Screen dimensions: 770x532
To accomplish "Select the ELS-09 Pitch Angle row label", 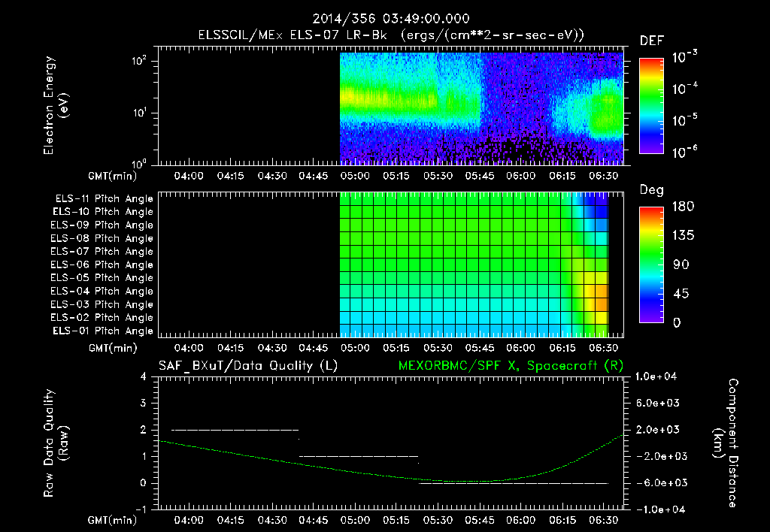I will [x=102, y=225].
